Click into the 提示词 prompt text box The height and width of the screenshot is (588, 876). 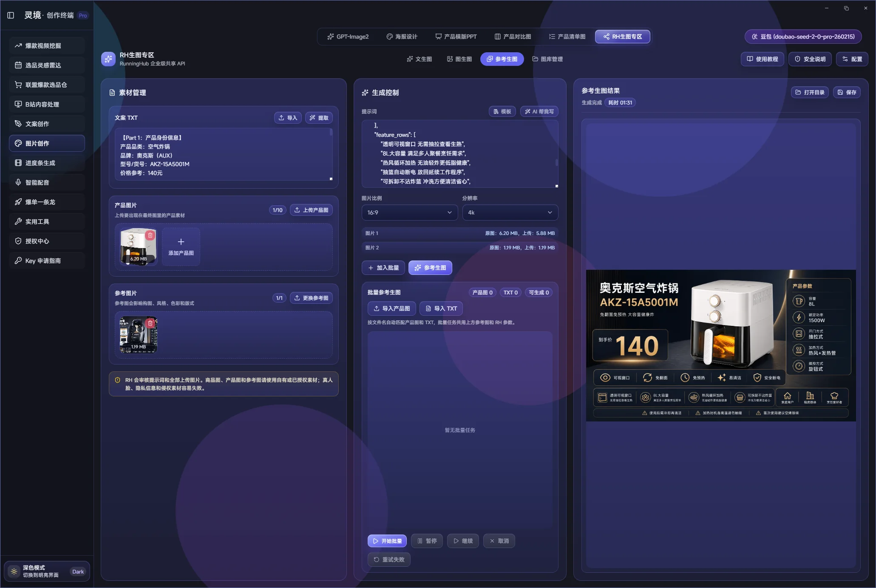click(459, 154)
